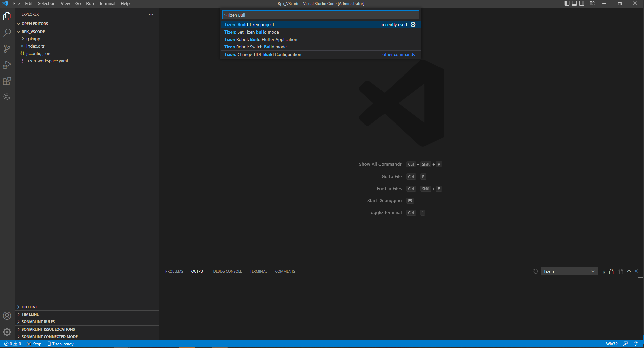Open tizen_workspace.yaml file
644x348 pixels.
point(47,61)
